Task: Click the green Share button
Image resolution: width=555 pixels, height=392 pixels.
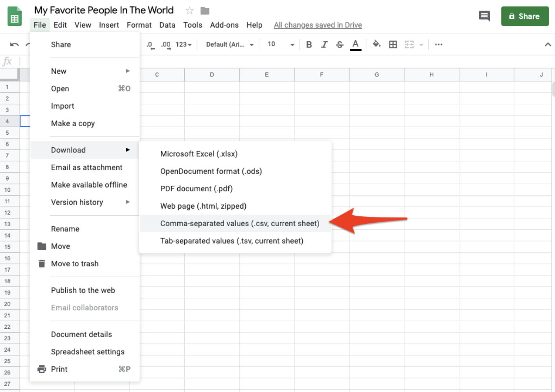Action: click(525, 16)
